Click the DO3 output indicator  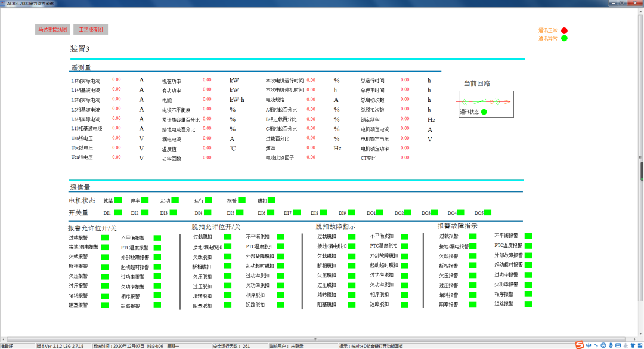point(435,212)
